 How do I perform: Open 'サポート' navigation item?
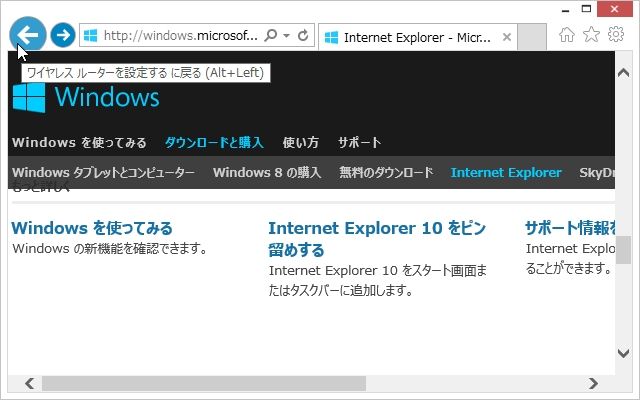[360, 142]
